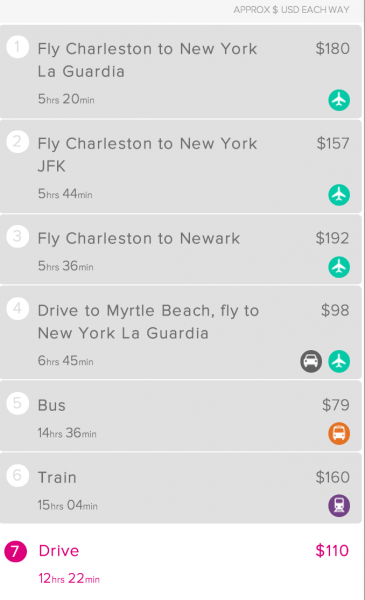Select the highlighted Drive route
This screenshot has width=365, height=600.
coord(181,562)
